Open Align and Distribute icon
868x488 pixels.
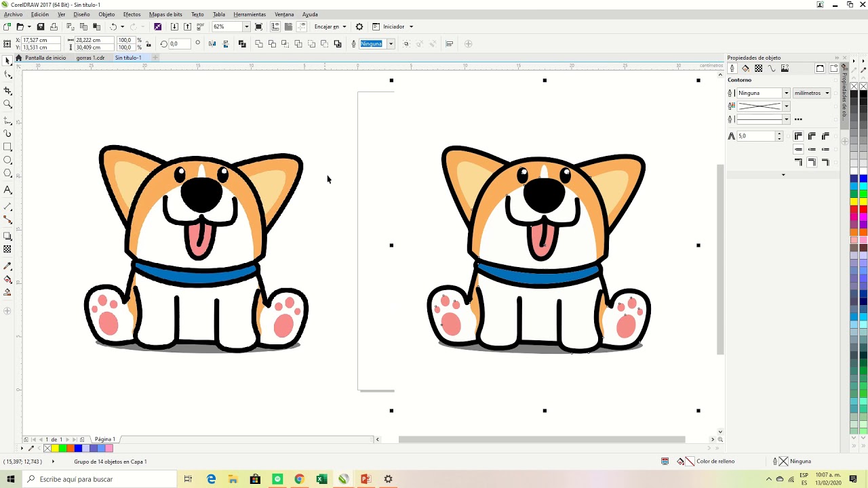coord(449,43)
